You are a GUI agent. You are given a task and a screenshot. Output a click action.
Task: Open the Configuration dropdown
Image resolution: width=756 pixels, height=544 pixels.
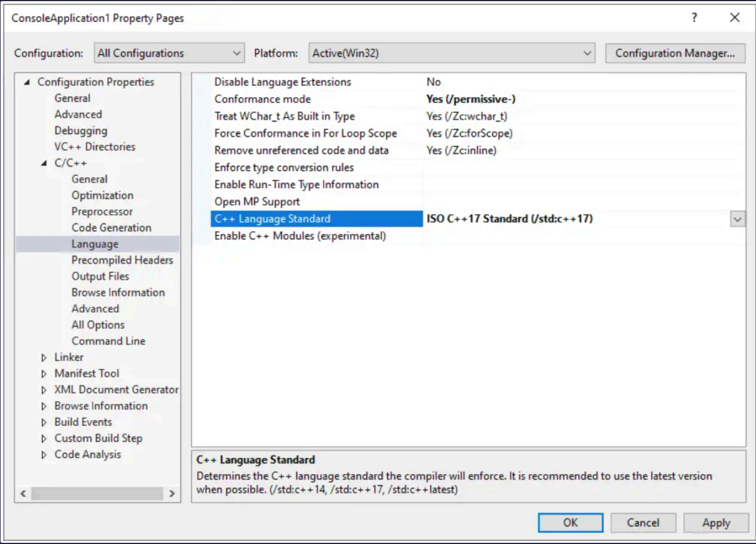[x=169, y=53]
